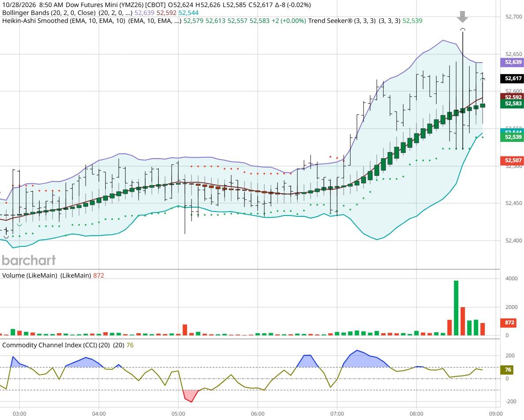Click the red 52,507 price tag
This screenshot has width=524, height=420.
512,160
